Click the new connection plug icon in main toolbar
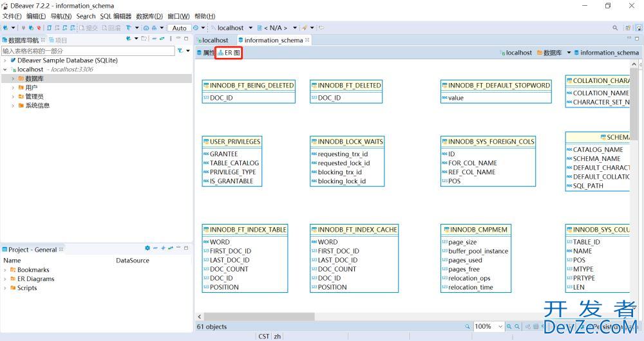Viewport: 644px width, 341px height. click(5, 28)
